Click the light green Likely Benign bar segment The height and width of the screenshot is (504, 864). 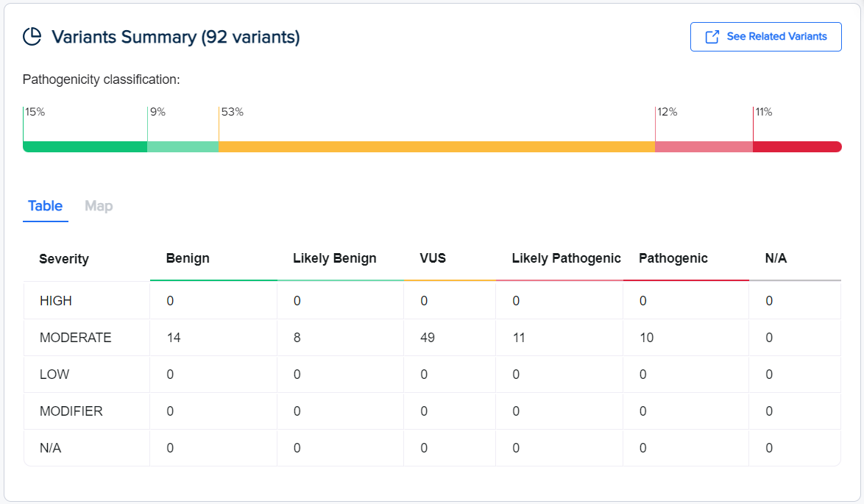coord(183,146)
